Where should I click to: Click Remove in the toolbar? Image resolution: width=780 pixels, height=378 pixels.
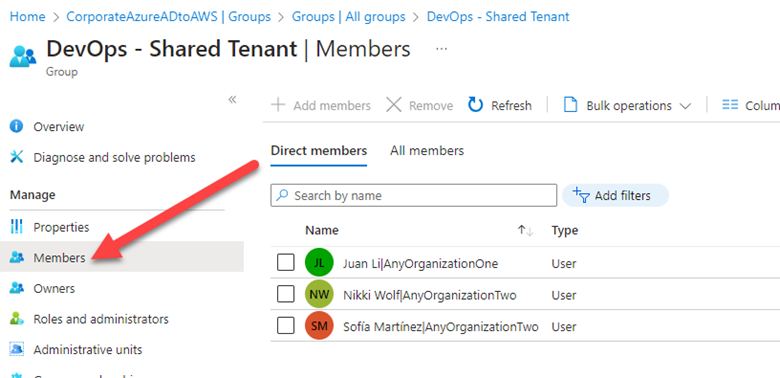coord(419,105)
